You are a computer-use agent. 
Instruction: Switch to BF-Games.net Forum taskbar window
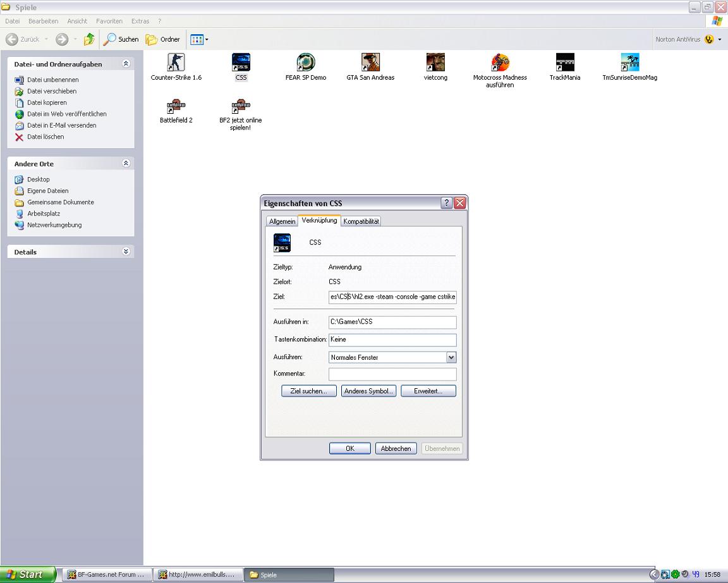point(106,575)
